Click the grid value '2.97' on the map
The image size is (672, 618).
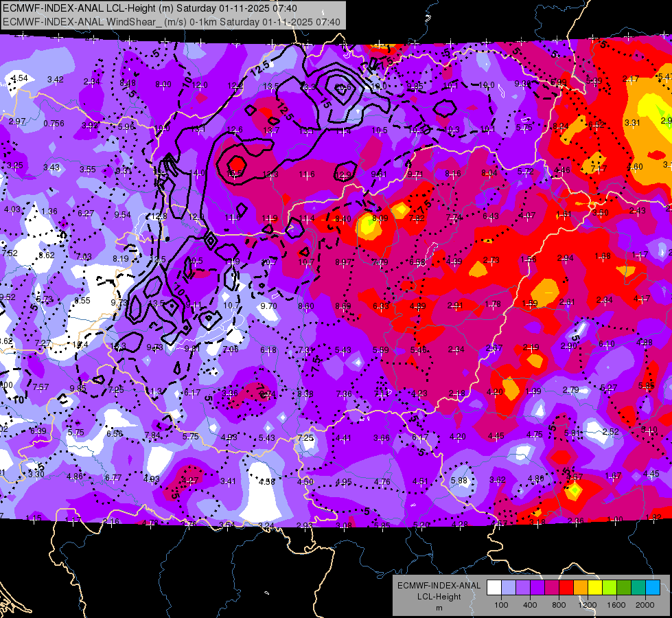[17, 122]
